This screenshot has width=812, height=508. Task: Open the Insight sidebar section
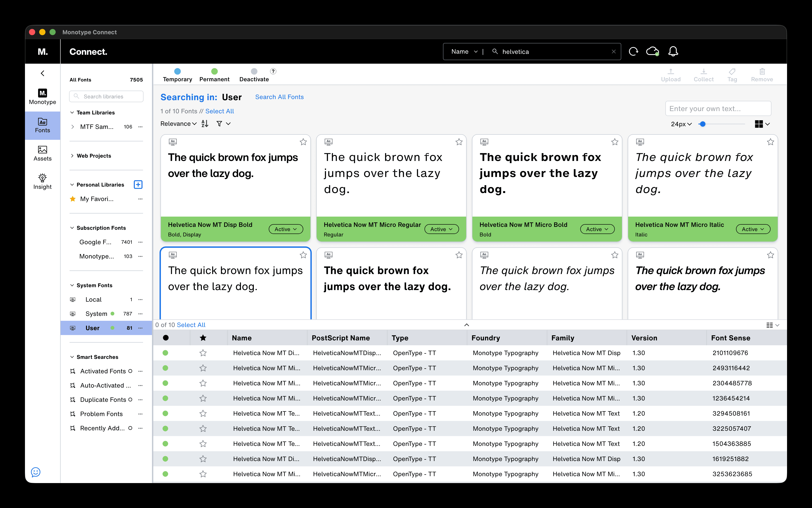[42, 181]
